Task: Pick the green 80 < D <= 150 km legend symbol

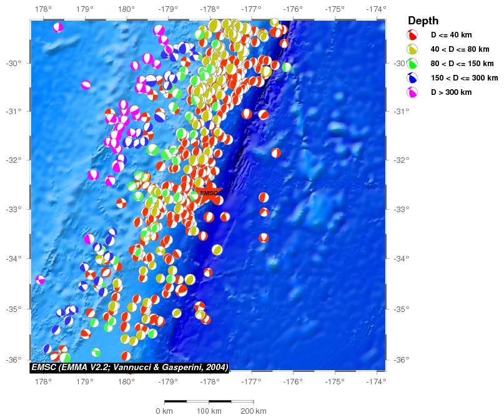Action: (412, 64)
